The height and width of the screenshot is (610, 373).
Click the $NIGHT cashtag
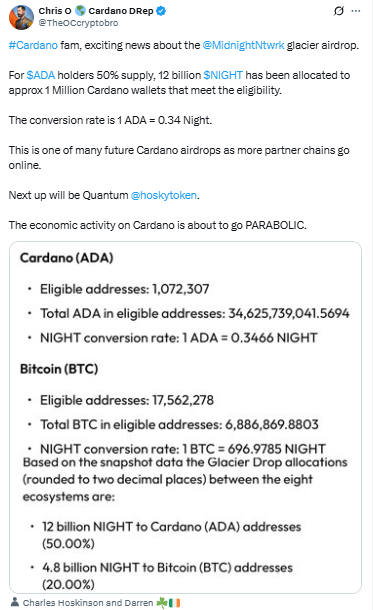[223, 75]
